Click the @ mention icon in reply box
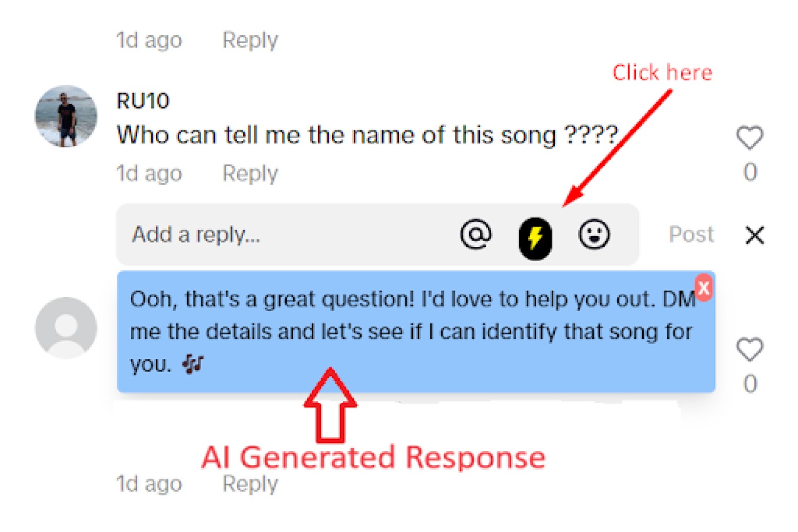This screenshot has width=798, height=532. coord(476,234)
